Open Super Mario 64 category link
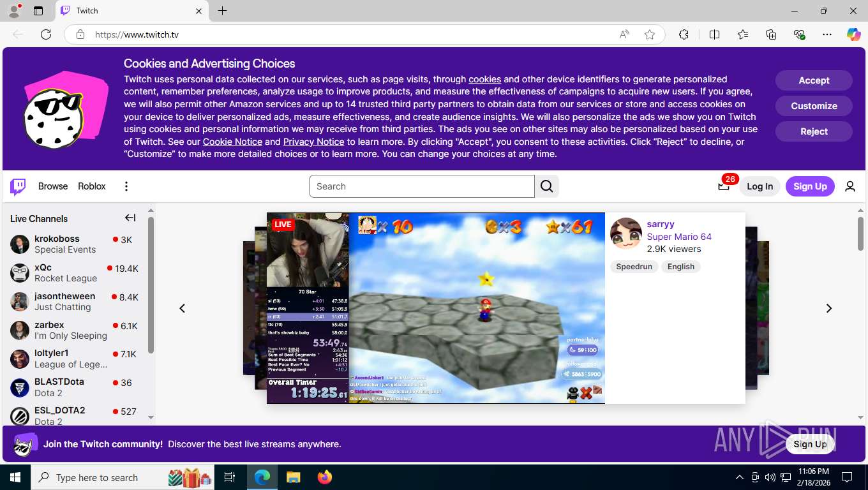Screen dimensions: 868x490 679,237
